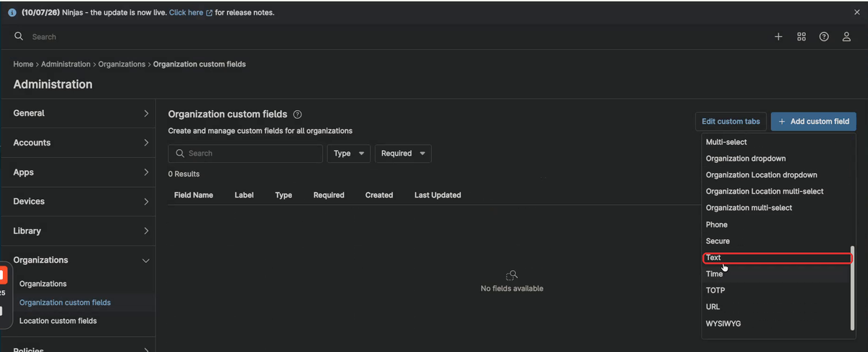Click the field type list scrollbar
Image resolution: width=868 pixels, height=352 pixels.
[x=853, y=289]
